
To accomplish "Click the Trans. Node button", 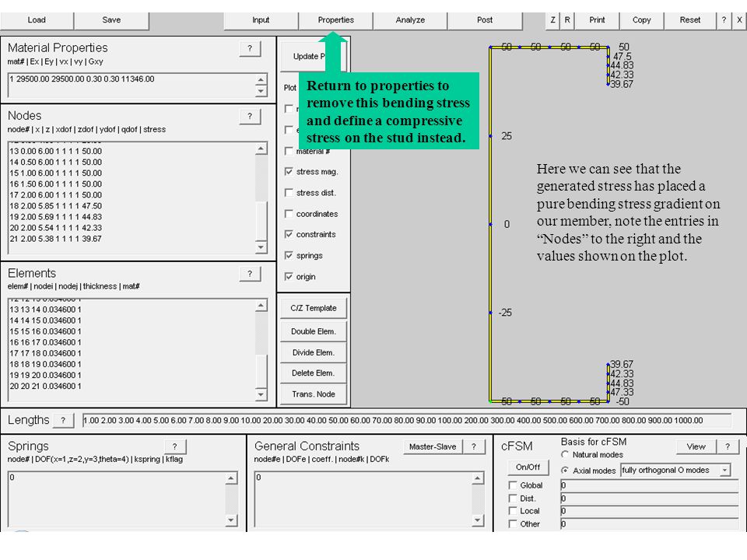I will click(314, 394).
